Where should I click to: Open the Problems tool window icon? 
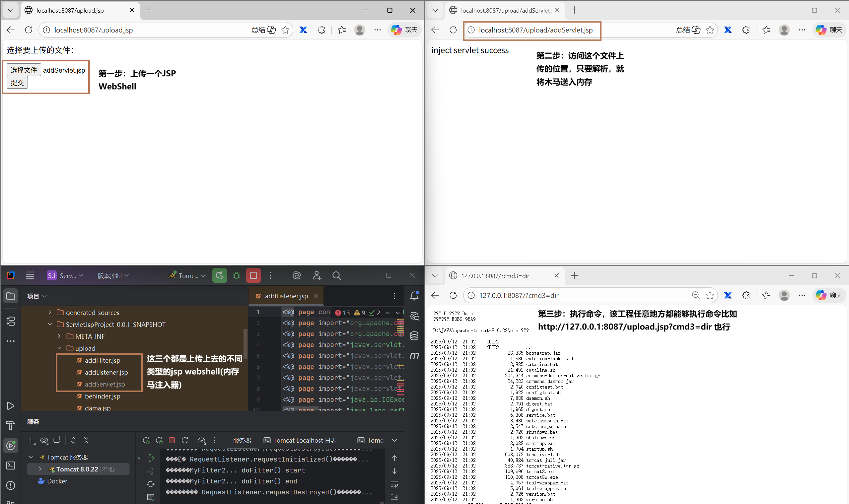(10, 485)
